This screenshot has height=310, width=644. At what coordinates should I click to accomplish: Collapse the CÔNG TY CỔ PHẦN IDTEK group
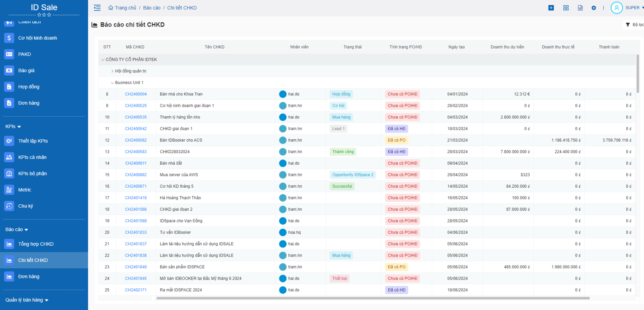click(103, 60)
